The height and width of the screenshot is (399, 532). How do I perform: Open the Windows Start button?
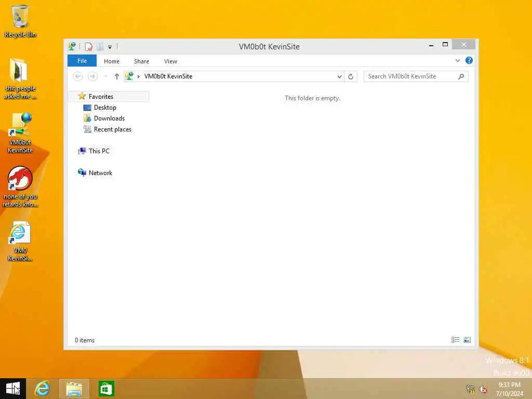[x=13, y=389]
